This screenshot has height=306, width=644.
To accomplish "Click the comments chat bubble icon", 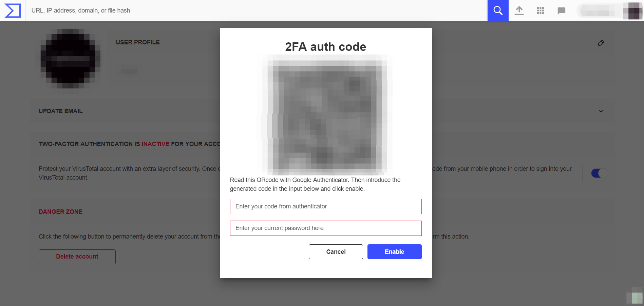I will (x=561, y=11).
